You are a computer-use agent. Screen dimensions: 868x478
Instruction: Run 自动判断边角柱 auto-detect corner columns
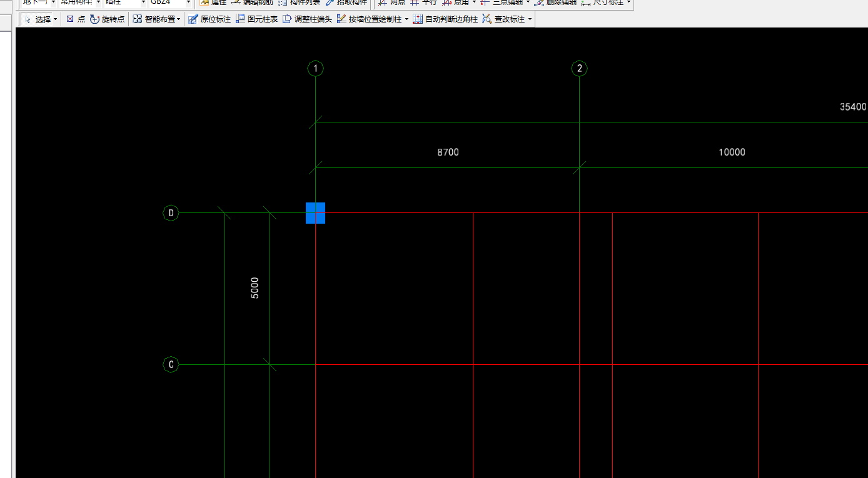[445, 19]
